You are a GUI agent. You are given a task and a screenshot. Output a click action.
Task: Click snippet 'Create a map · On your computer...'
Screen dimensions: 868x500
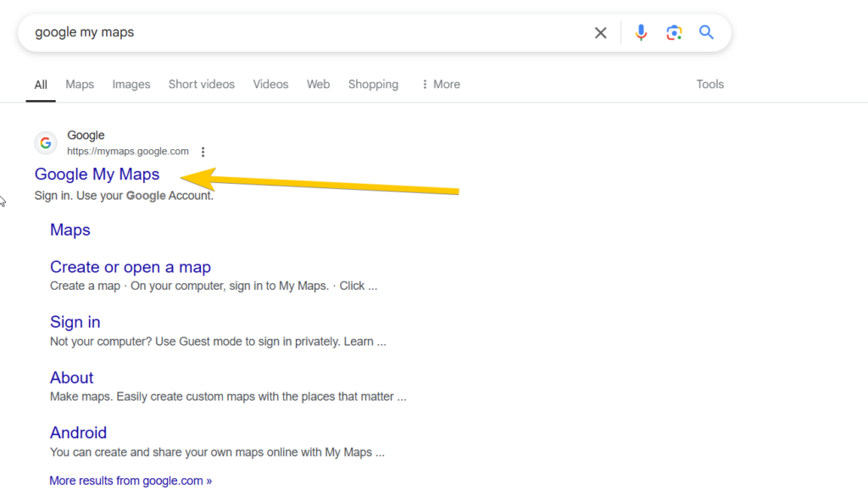coord(214,286)
